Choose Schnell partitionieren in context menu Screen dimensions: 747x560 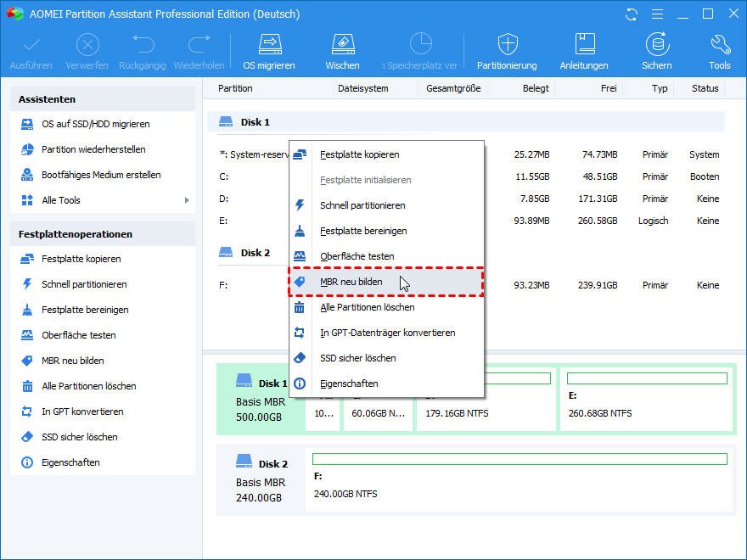[386, 205]
